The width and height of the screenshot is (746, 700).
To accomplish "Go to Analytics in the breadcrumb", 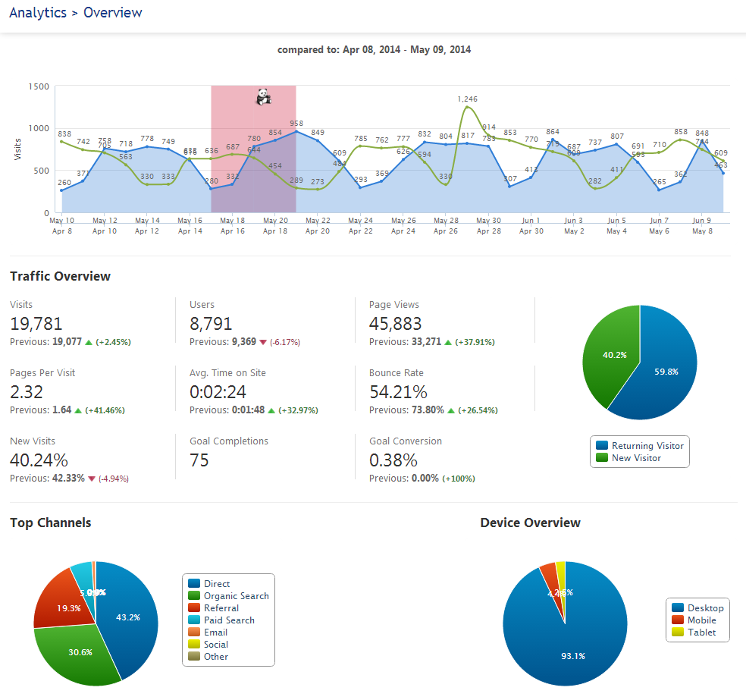I will [38, 13].
